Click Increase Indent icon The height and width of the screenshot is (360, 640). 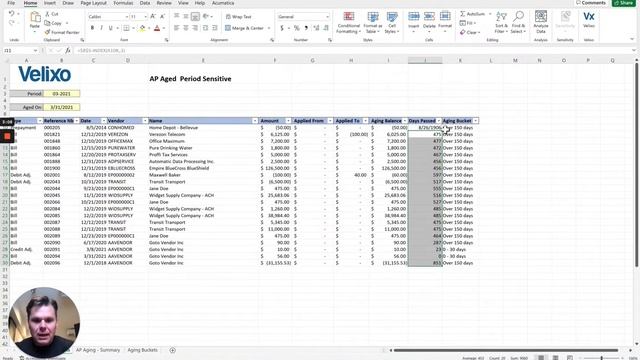click(215, 28)
